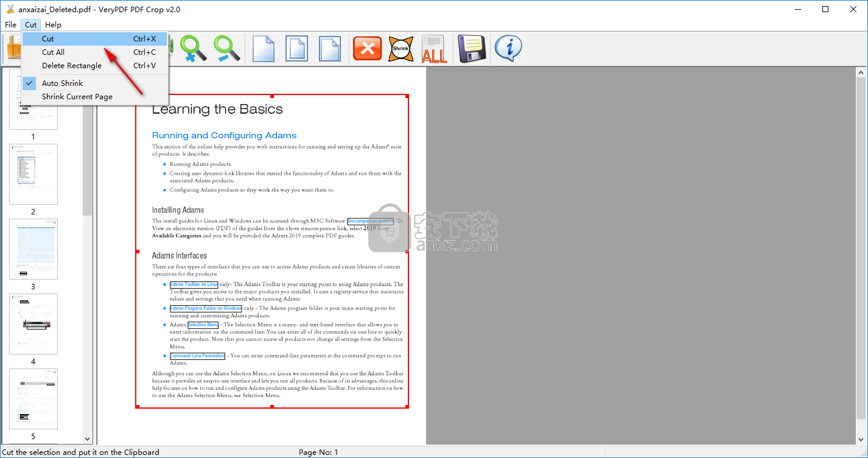
Task: Click the simcompanion website link
Action: (371, 221)
